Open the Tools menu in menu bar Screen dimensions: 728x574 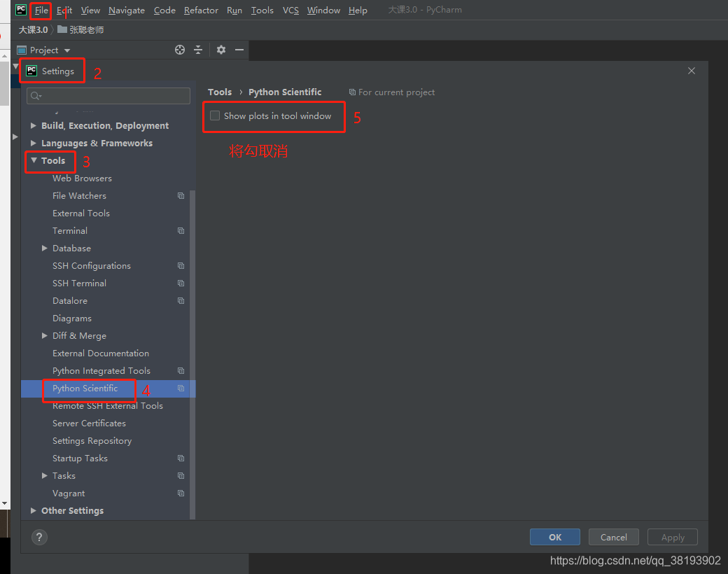click(x=262, y=10)
